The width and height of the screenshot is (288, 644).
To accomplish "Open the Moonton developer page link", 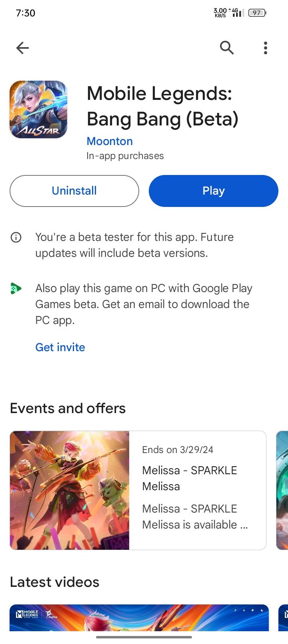I will (110, 141).
